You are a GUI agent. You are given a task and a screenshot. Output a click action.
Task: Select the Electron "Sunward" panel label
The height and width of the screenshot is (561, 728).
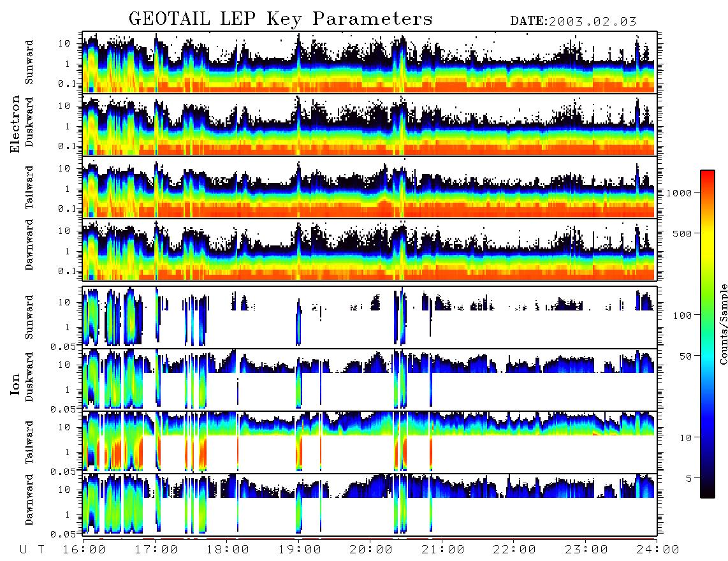[x=29, y=62]
